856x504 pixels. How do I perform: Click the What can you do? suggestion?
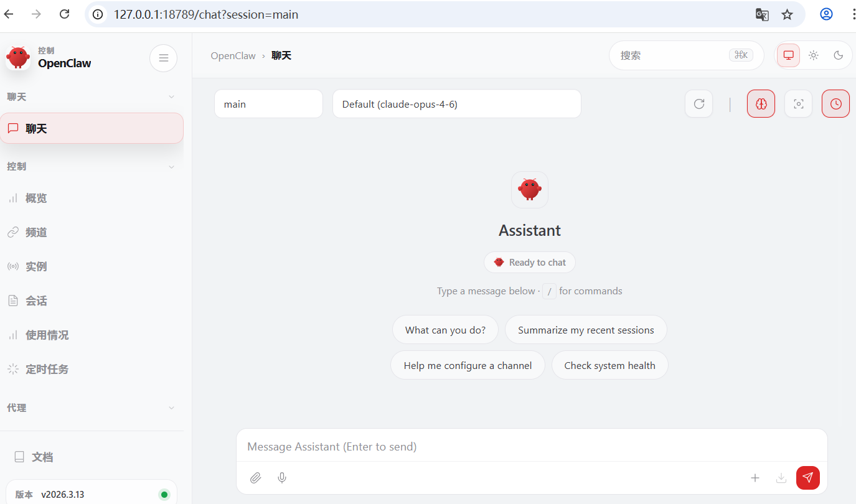pos(445,330)
